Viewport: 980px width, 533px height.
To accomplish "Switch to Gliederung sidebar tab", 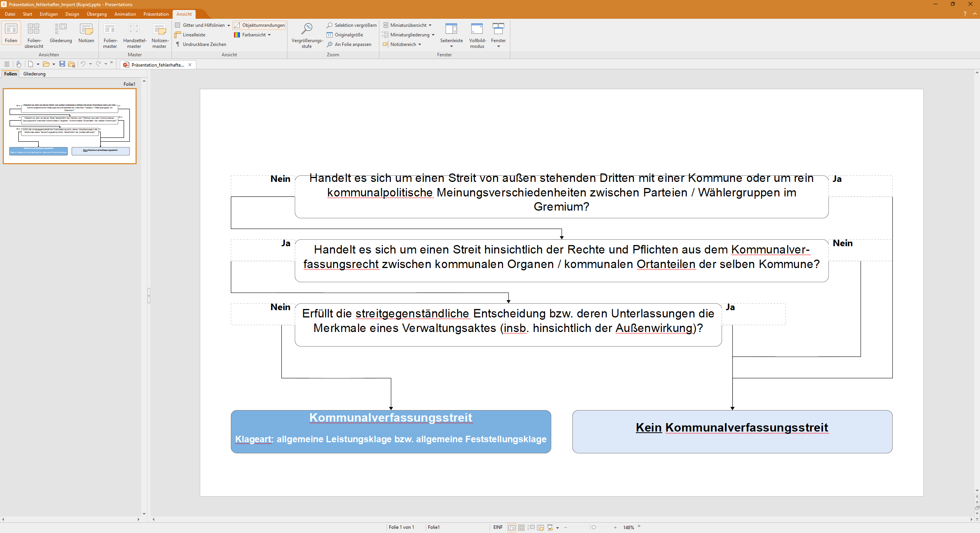I will [x=34, y=74].
